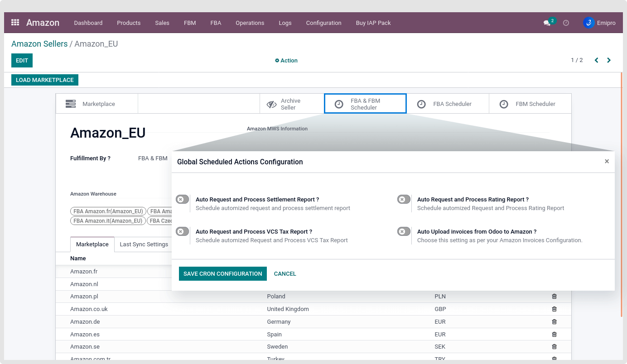This screenshot has height=364, width=627.
Task: Go to previous seller record arrow
Action: 596,60
